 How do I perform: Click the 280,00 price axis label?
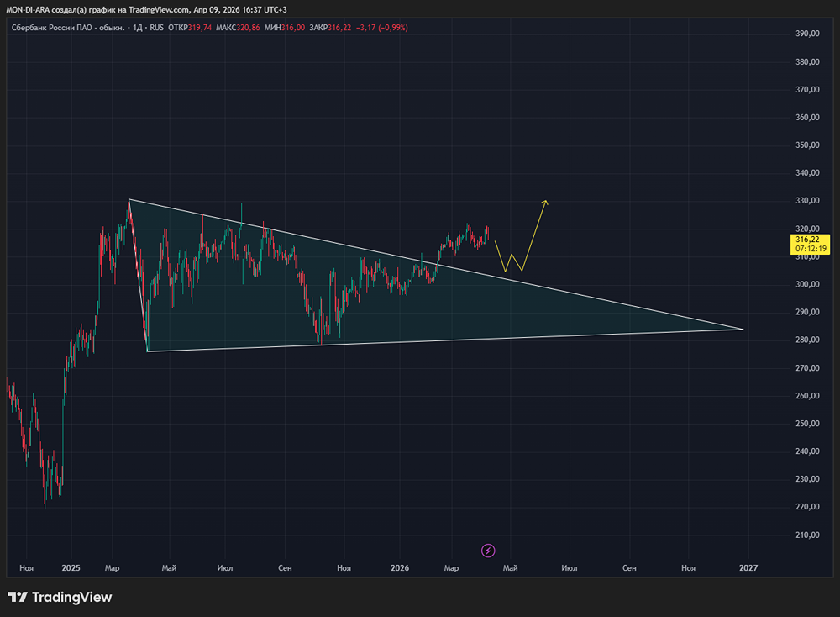coord(807,340)
